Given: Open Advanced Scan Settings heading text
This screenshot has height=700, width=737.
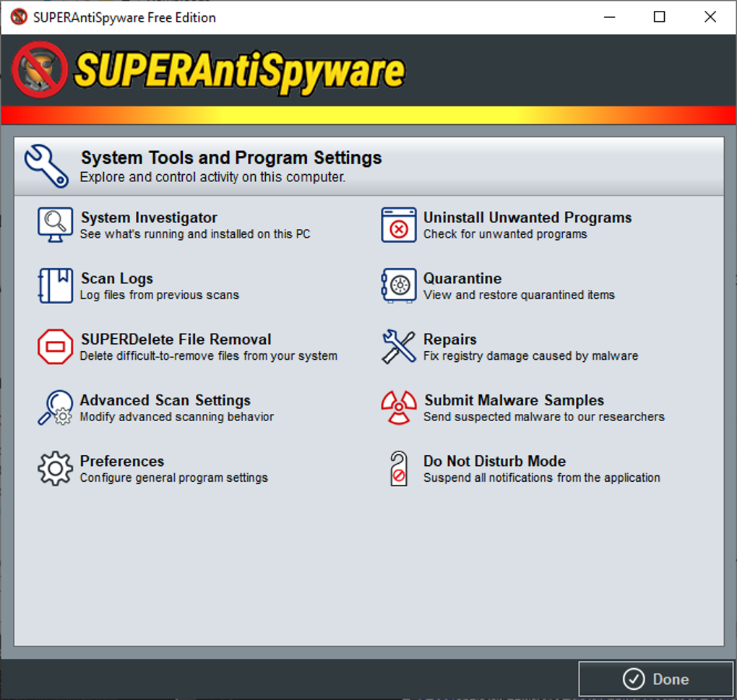Looking at the screenshot, I should [165, 400].
